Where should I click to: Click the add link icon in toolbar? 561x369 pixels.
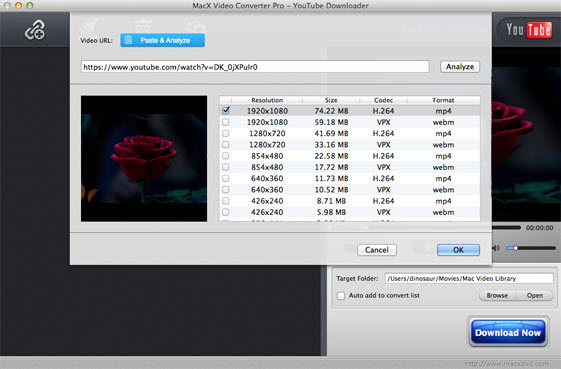[x=35, y=30]
